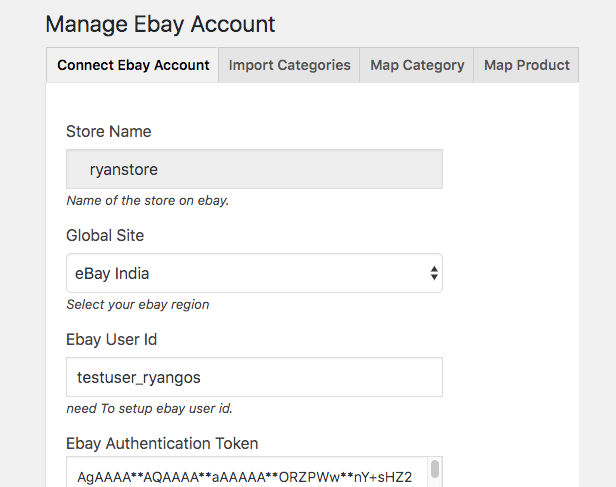Open the Global Site dropdown
Viewport: 616px width, 487px height.
pos(254,273)
